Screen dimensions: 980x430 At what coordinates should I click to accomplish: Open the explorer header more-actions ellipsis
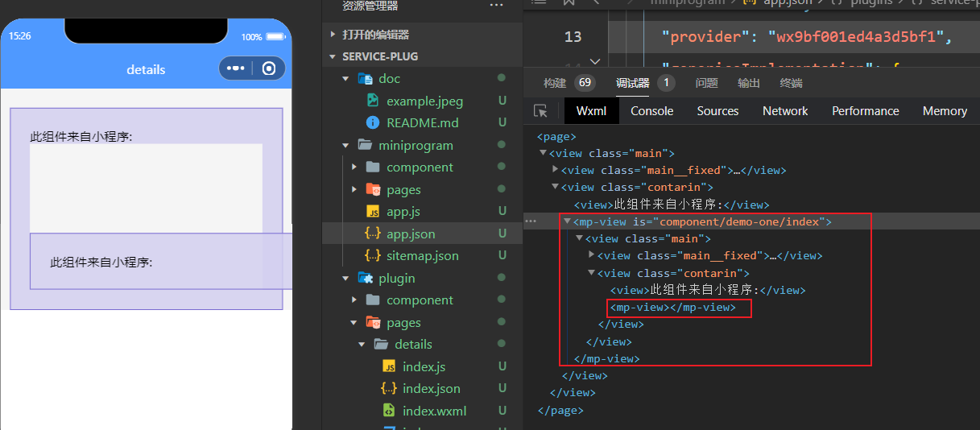click(497, 5)
